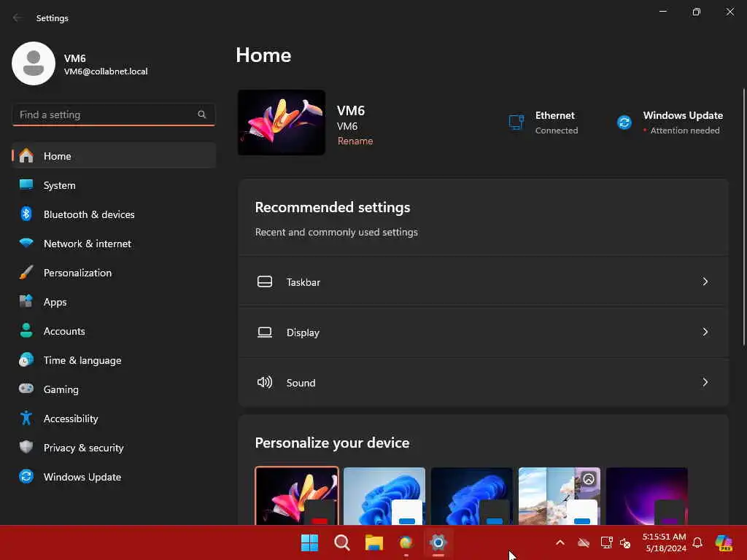
Task: Click the Windows Update sync icon in the header
Action: pos(624,122)
